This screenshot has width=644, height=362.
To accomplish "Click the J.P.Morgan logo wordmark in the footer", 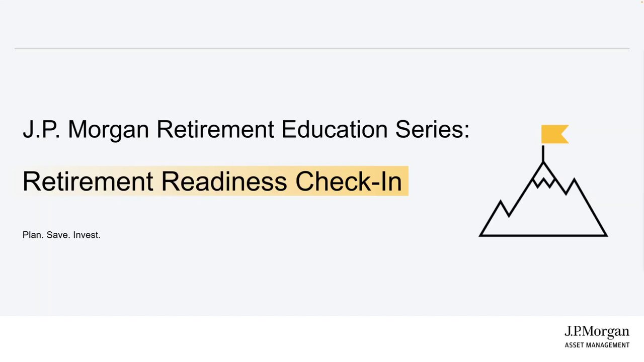I will click(x=596, y=332).
